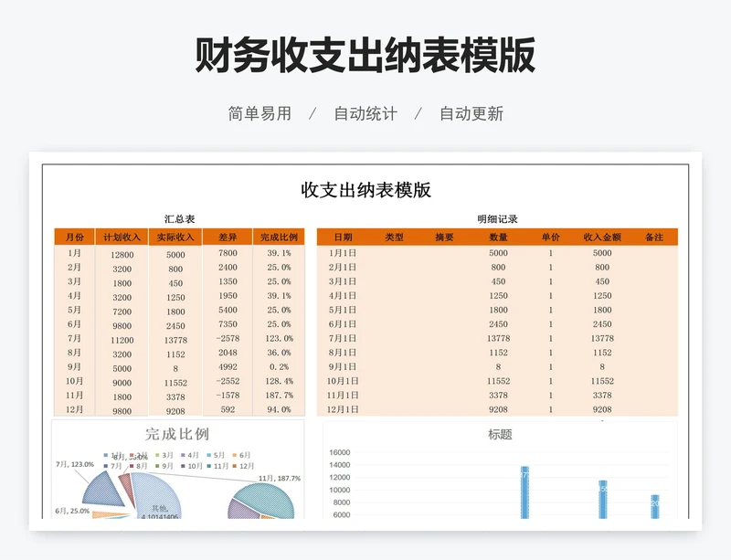731x560 pixels.
Task: Select the 单价 column header
Action: [550, 237]
